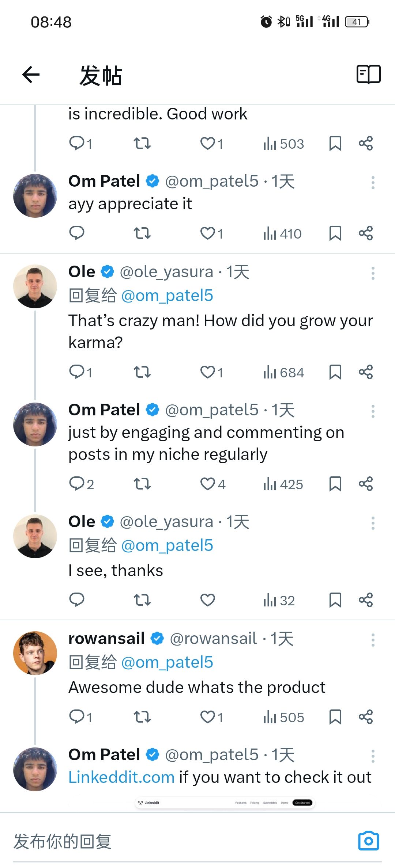Like Ole's "I see, thanks" reply
Viewport: 395px width, 868px height.
[207, 600]
